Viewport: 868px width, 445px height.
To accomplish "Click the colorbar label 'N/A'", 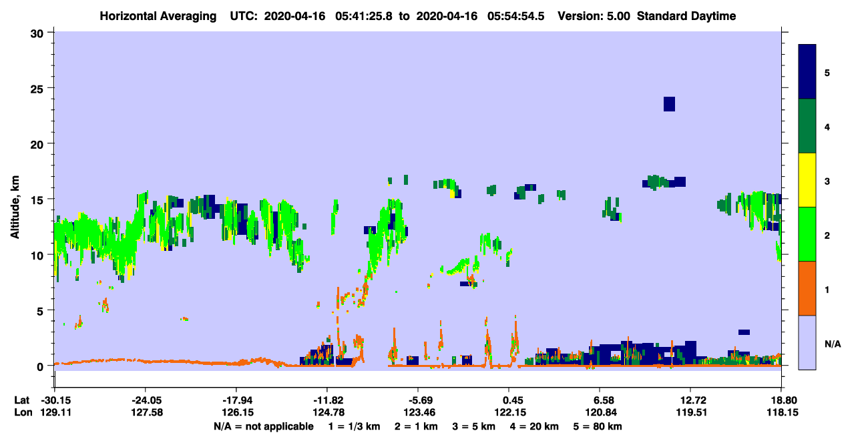I will (833, 344).
